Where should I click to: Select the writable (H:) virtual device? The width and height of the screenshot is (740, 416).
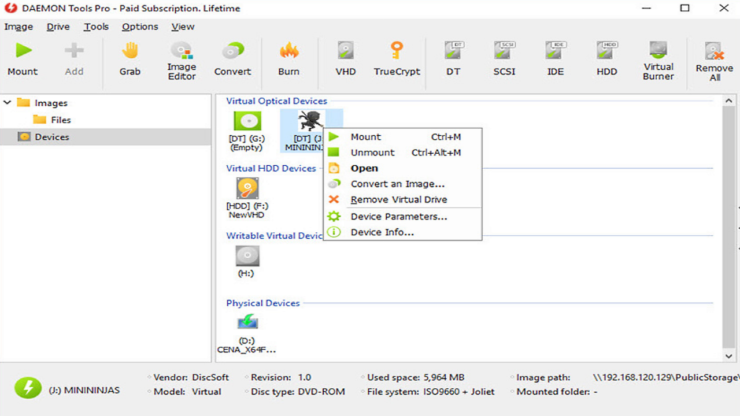click(x=247, y=262)
